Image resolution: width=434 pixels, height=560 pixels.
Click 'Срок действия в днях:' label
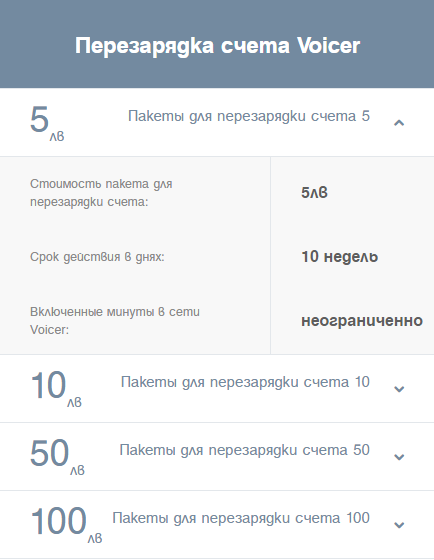[97, 257]
